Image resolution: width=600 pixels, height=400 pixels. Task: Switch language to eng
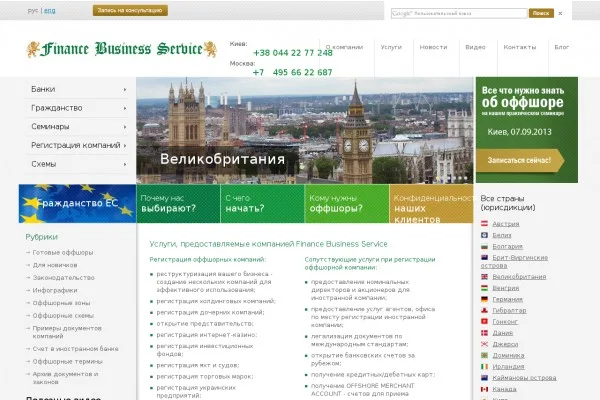(x=50, y=11)
